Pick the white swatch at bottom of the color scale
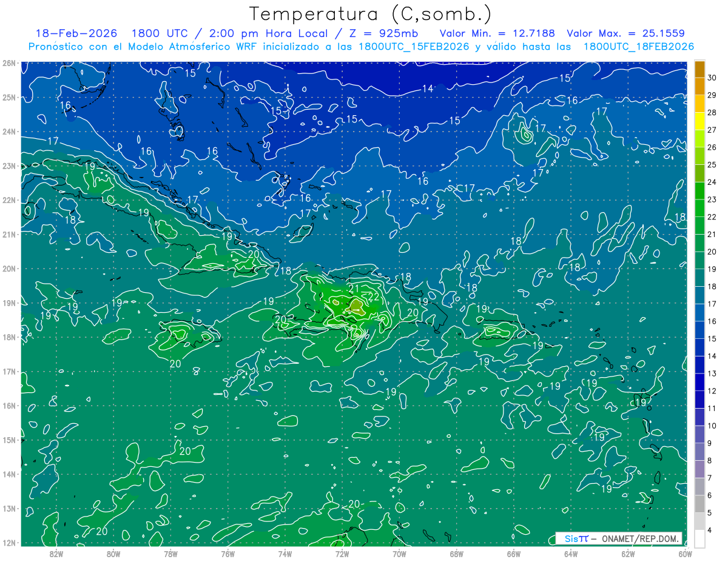The width and height of the screenshot is (728, 562). (x=699, y=538)
